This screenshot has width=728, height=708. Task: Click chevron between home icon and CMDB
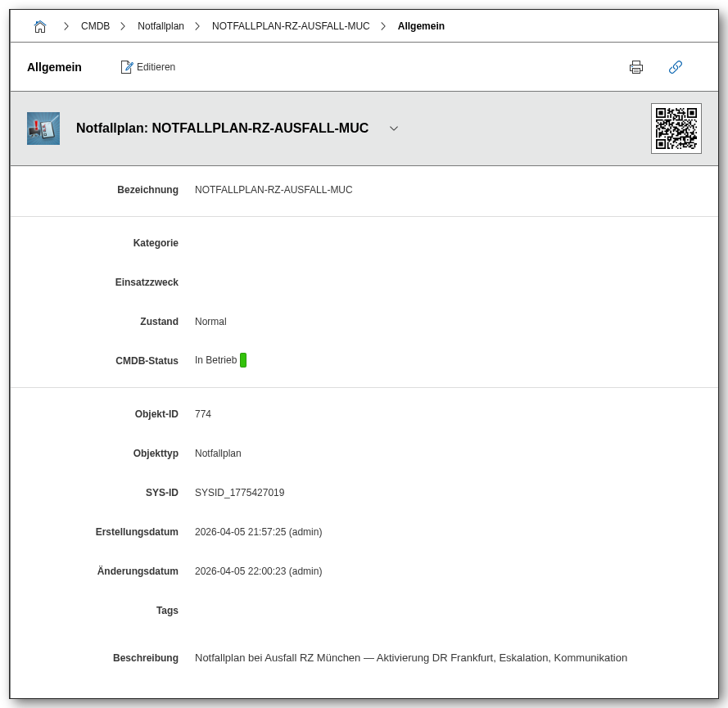click(x=66, y=26)
